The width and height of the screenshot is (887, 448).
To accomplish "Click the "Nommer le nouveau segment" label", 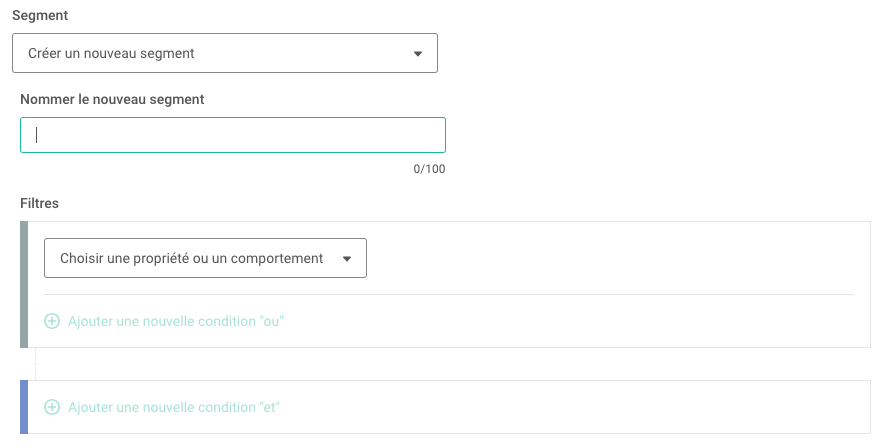I will 112,100.
